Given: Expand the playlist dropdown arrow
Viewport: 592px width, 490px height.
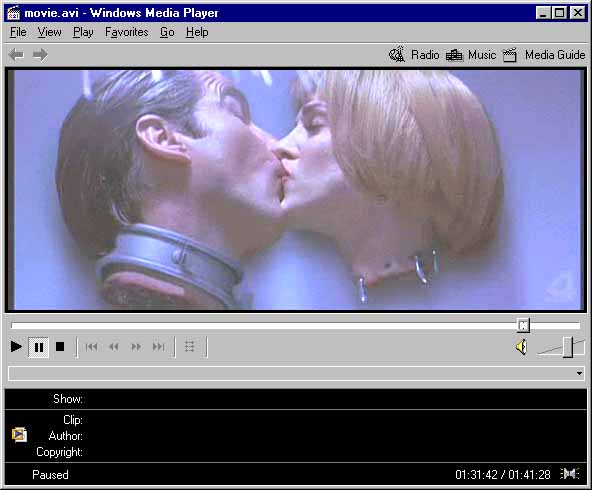Looking at the screenshot, I should pos(579,373).
